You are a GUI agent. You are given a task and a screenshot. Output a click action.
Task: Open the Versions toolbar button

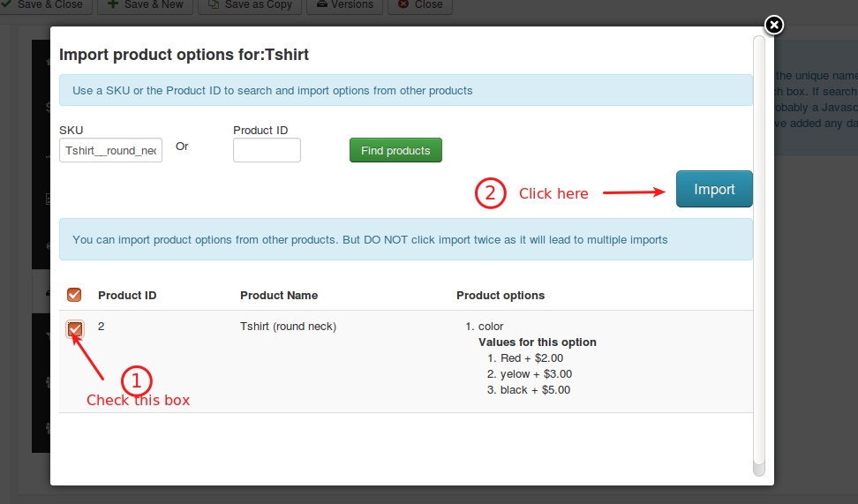coord(343,4)
